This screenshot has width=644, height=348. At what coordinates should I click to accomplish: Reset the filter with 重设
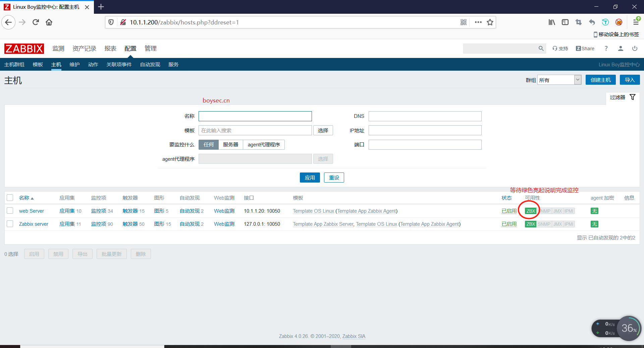tap(334, 178)
